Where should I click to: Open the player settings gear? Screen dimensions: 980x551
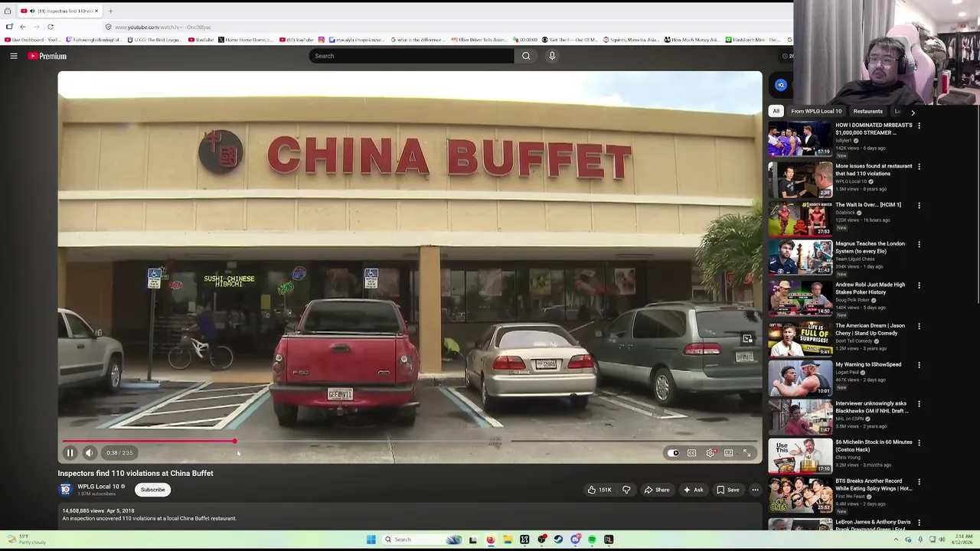click(710, 453)
